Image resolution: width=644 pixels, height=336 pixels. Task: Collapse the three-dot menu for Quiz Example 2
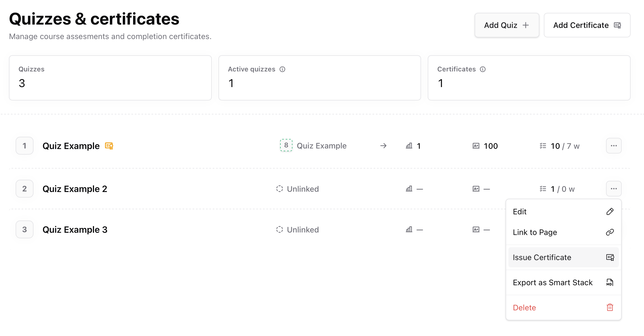click(x=614, y=189)
